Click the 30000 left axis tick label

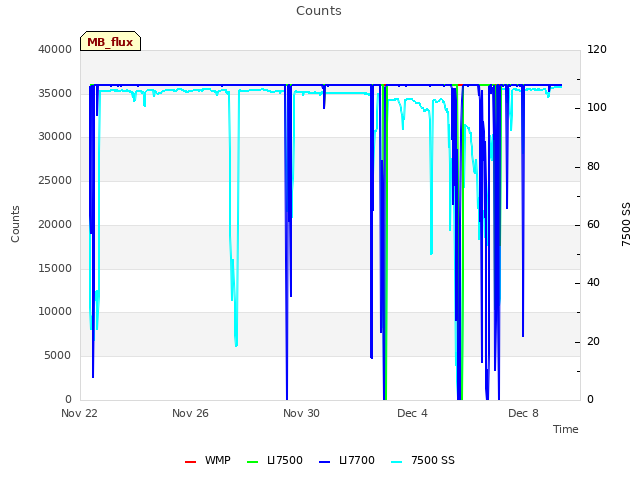[55, 137]
